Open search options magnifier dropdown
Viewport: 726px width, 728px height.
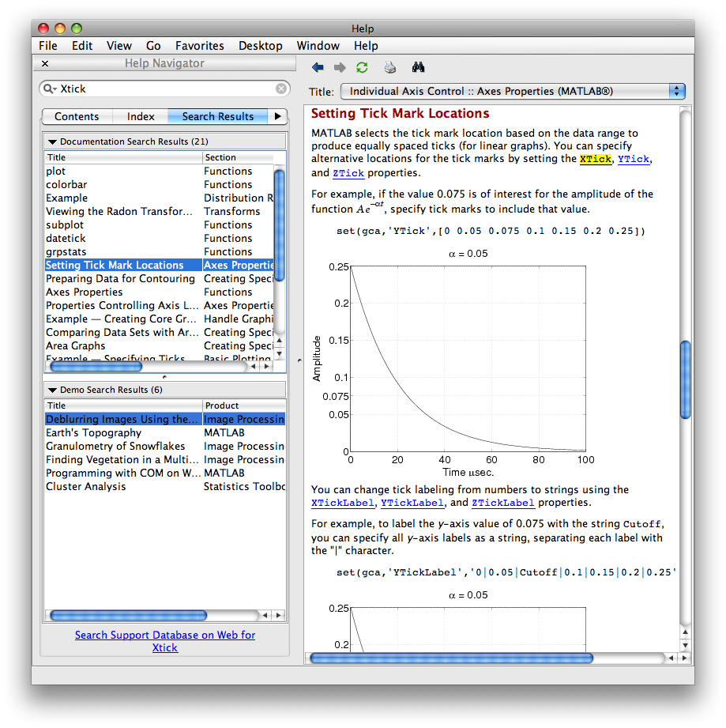[50, 89]
